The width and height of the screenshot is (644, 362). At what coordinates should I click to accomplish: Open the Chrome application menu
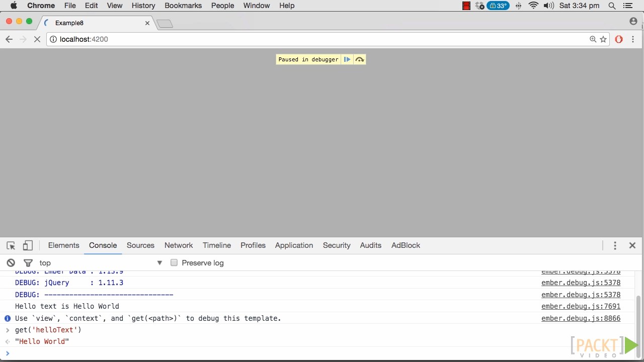tap(41, 6)
